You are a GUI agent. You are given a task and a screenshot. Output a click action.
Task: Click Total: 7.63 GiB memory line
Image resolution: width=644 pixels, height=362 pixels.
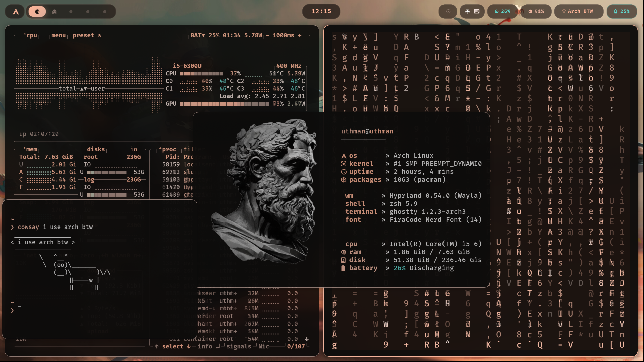click(46, 157)
